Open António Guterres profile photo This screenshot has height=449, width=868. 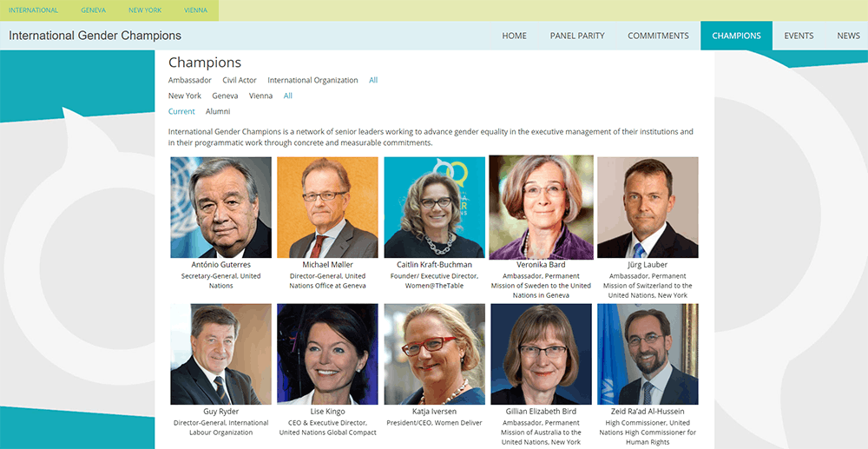point(220,207)
